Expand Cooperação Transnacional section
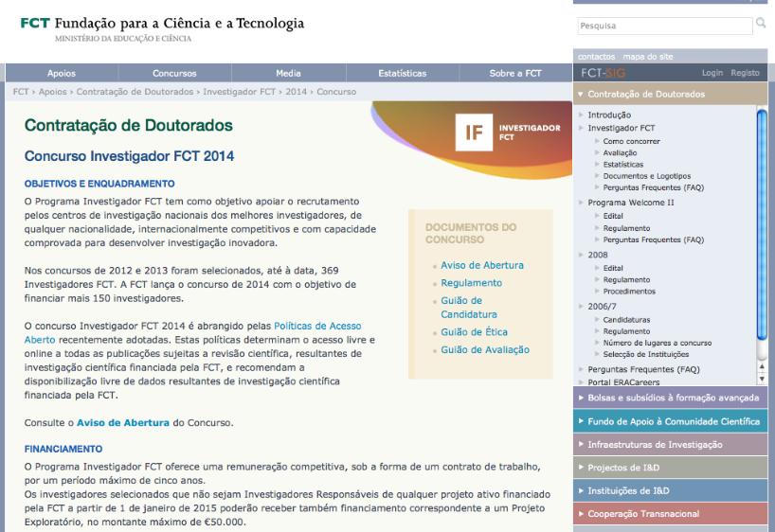This screenshot has width=775, height=532. [670, 514]
